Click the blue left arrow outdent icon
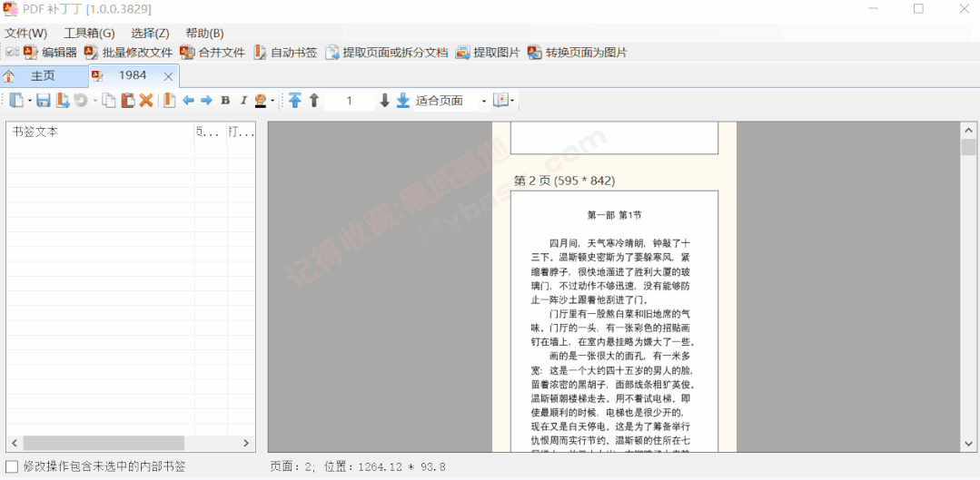 tap(188, 101)
